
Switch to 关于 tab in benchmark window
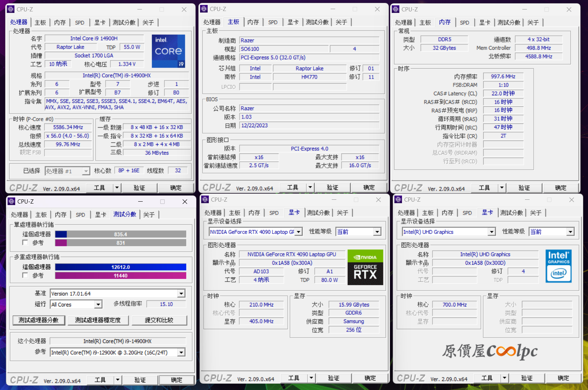coord(149,215)
